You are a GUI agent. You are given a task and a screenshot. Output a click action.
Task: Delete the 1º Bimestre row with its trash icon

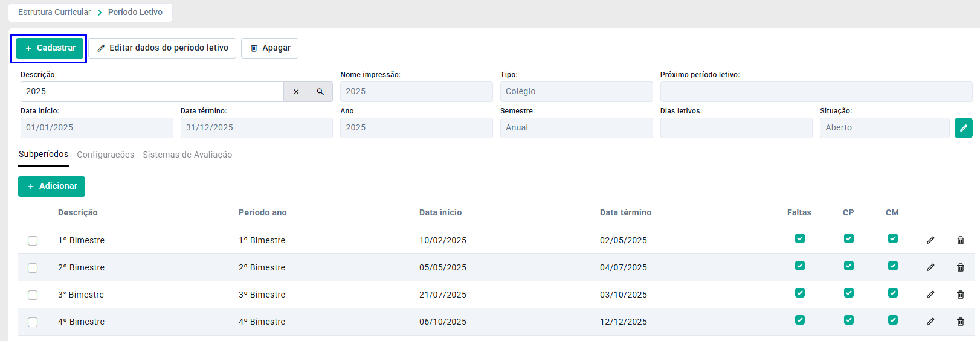click(x=961, y=240)
